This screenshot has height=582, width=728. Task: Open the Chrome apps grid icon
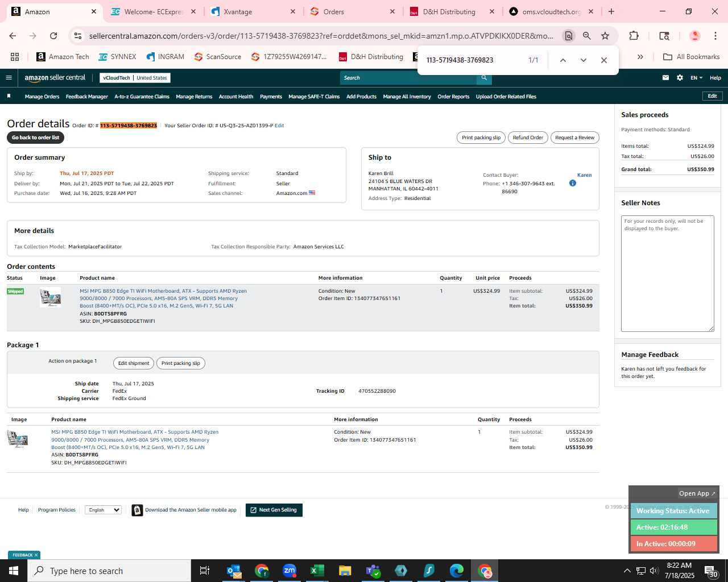click(15, 57)
